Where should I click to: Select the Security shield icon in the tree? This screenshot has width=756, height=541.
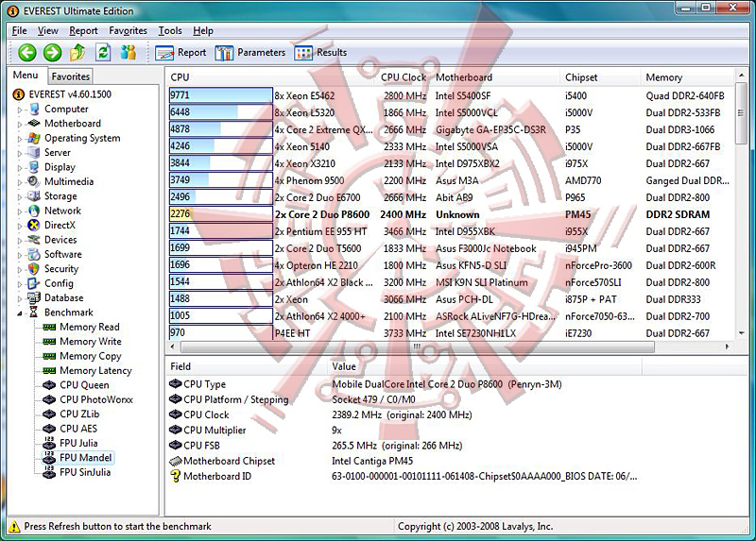[34, 269]
